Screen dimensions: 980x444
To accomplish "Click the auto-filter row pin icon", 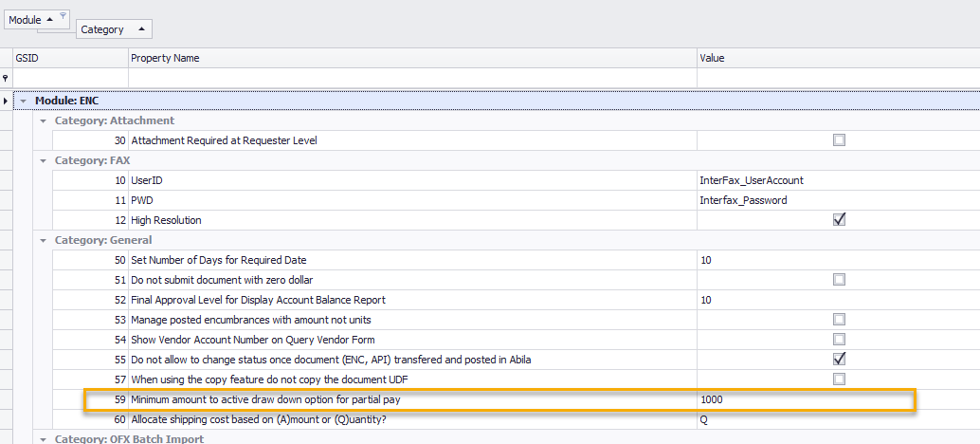I will [6, 79].
